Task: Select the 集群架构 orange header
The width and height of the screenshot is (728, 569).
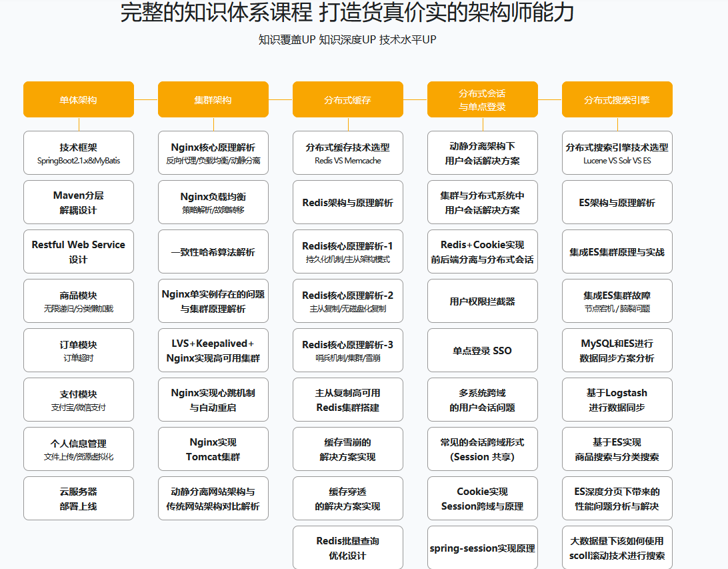Action: pyautogui.click(x=213, y=99)
